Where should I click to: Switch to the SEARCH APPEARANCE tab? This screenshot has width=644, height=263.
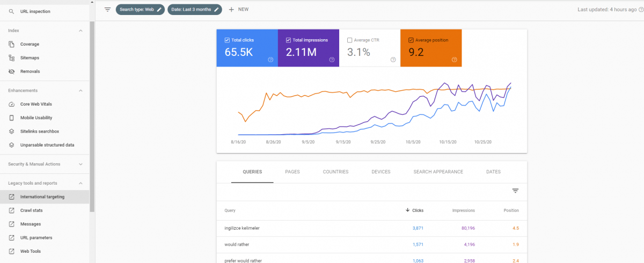tap(438, 172)
